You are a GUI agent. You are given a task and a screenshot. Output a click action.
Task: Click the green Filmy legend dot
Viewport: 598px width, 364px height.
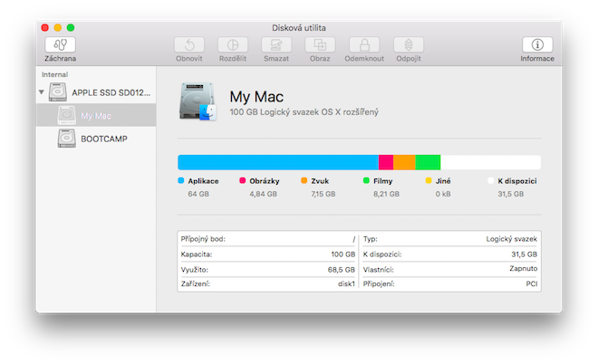tap(366, 181)
